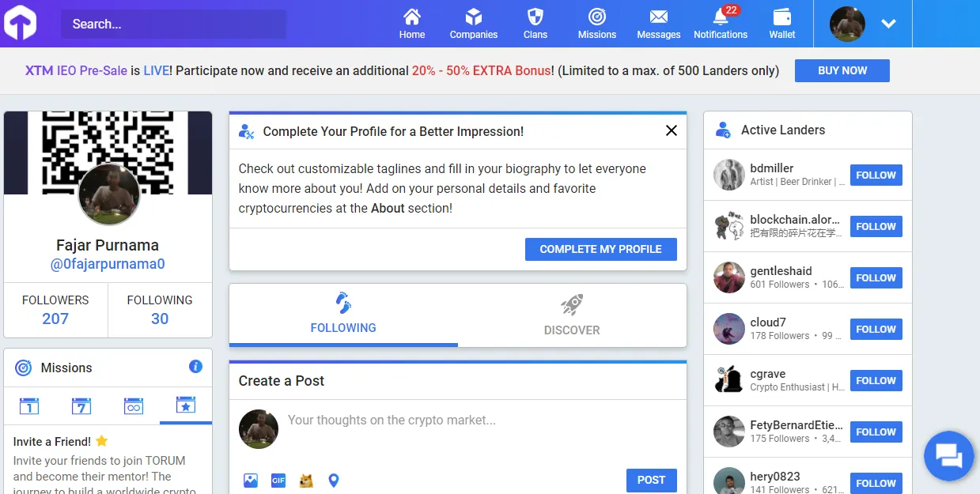Screen dimensions: 980x494
Task: Click the post text area placeholder
Action: coord(392,420)
